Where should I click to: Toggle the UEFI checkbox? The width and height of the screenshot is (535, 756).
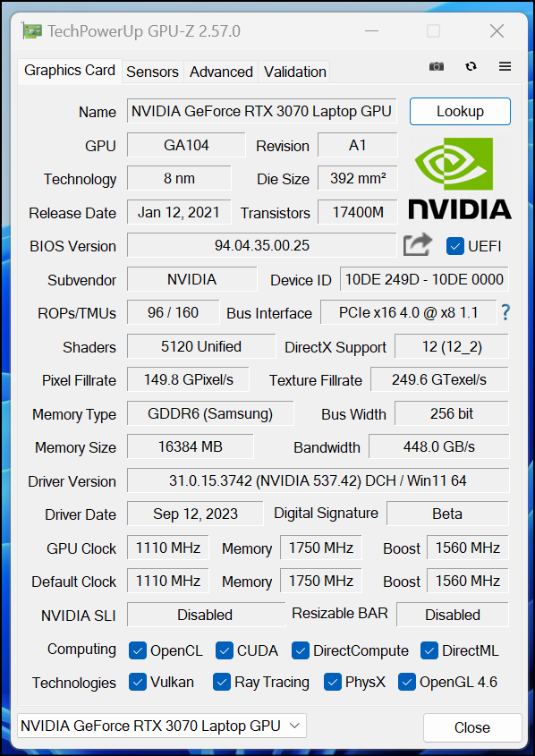click(x=455, y=246)
